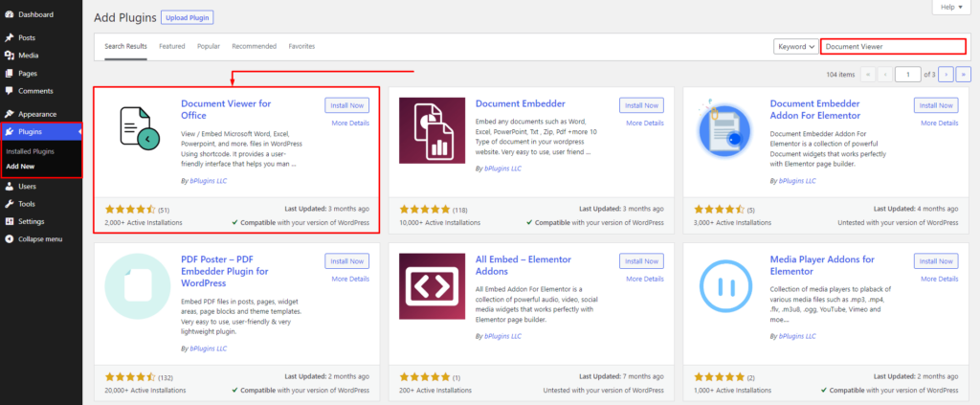
Task: Open More Details for Media Player Addons
Action: [940, 279]
